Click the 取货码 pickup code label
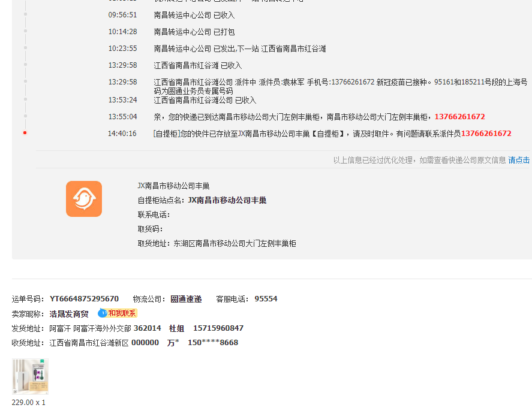This screenshot has width=532, height=408. point(150,229)
